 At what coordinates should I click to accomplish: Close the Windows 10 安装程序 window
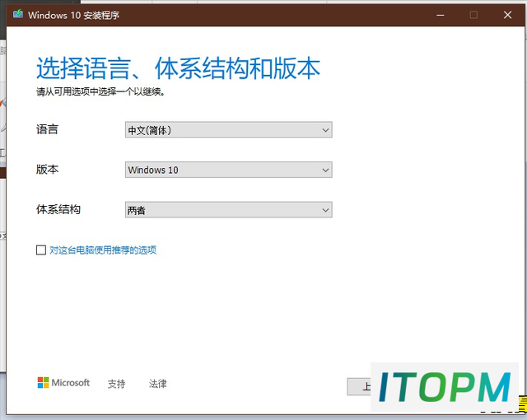click(507, 15)
